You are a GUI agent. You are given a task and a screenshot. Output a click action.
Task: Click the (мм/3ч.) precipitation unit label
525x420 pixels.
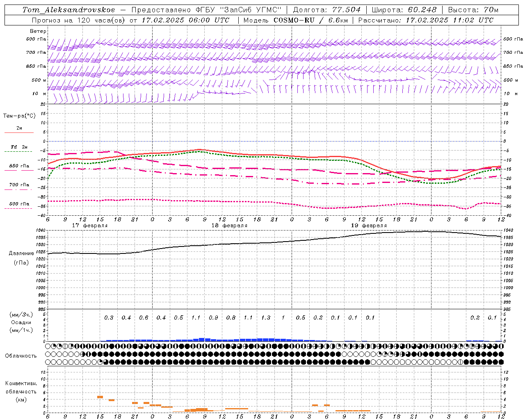[x=21, y=315]
